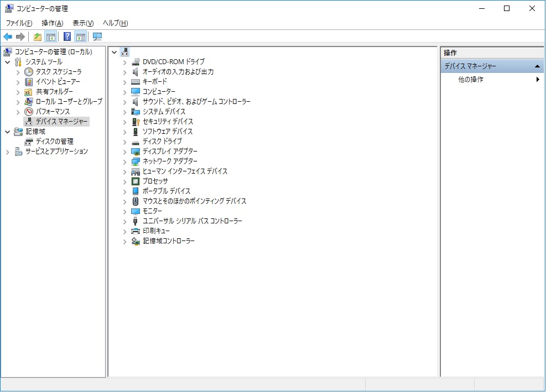Toggle the show/hide action pane button
Image resolution: width=546 pixels, height=392 pixels.
pyautogui.click(x=81, y=37)
